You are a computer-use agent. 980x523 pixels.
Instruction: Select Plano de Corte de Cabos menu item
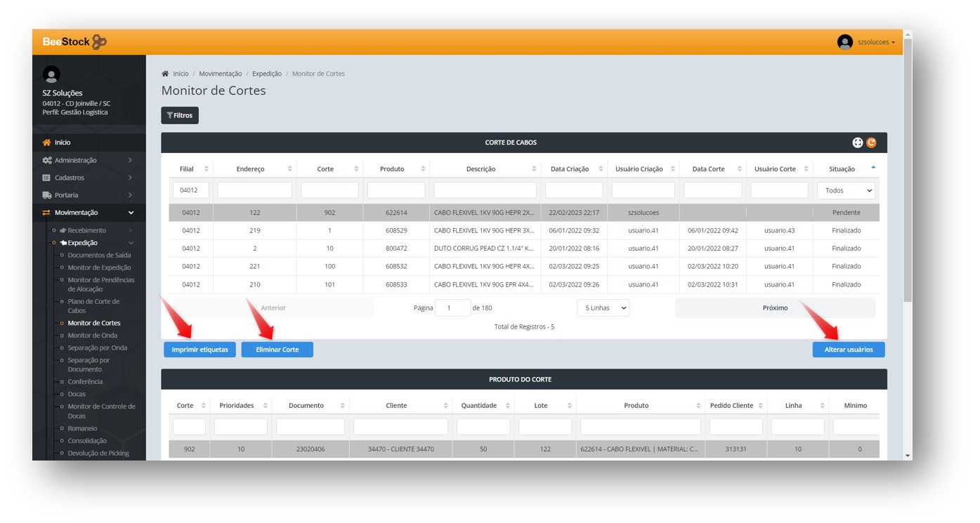click(93, 306)
